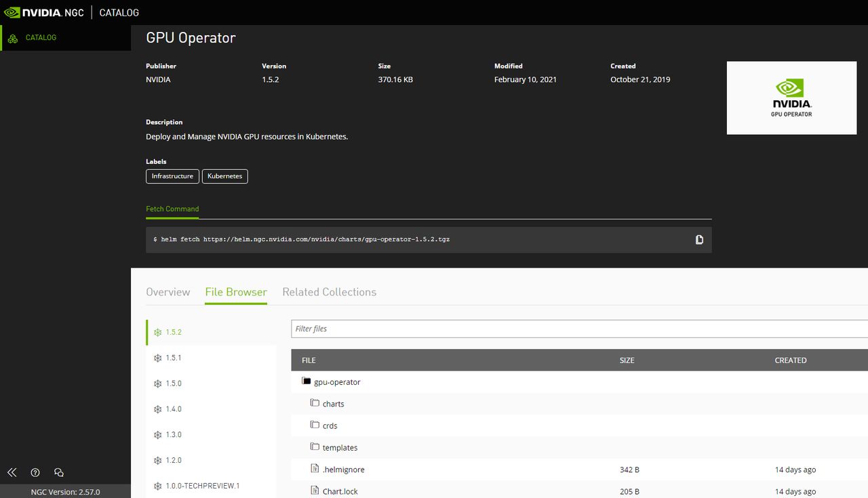Copy the helm fetch command
Viewport: 868px width, 498px height.
699,240
